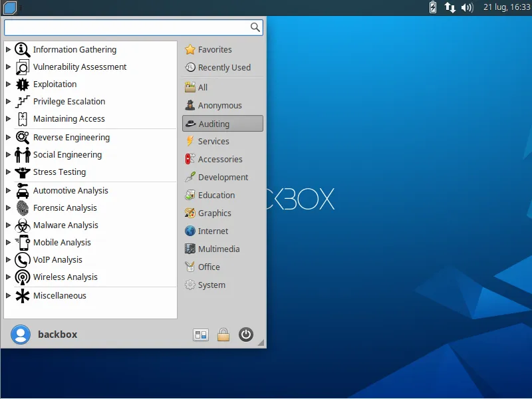
Task: Click the magnifier icon in the search field
Action: point(255,27)
